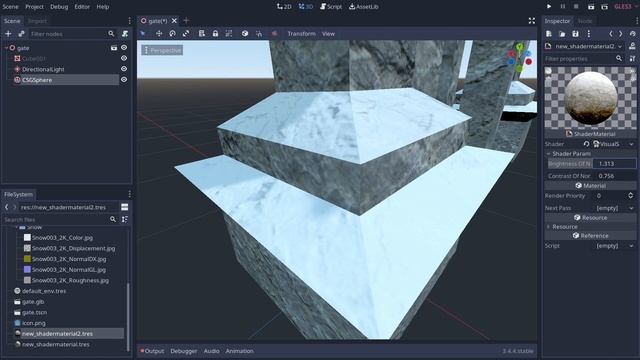The image size is (640, 360).
Task: Open history of recently edited objects
Action: point(633,34)
